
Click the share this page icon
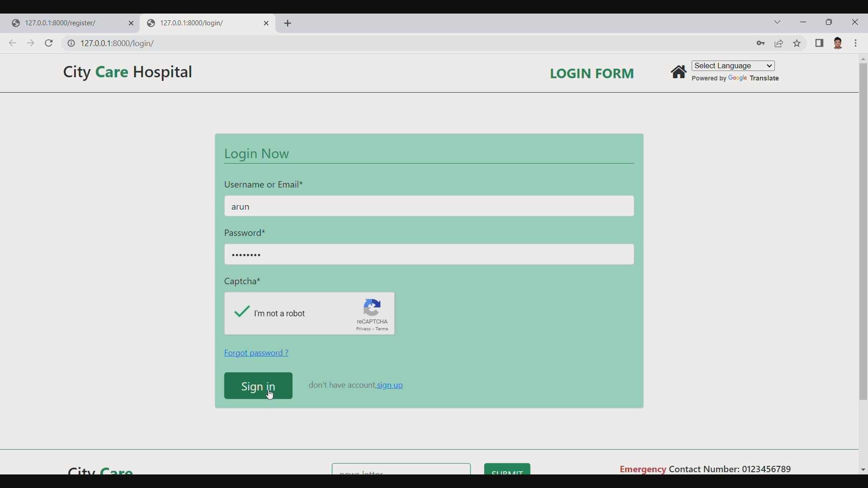[779, 43]
